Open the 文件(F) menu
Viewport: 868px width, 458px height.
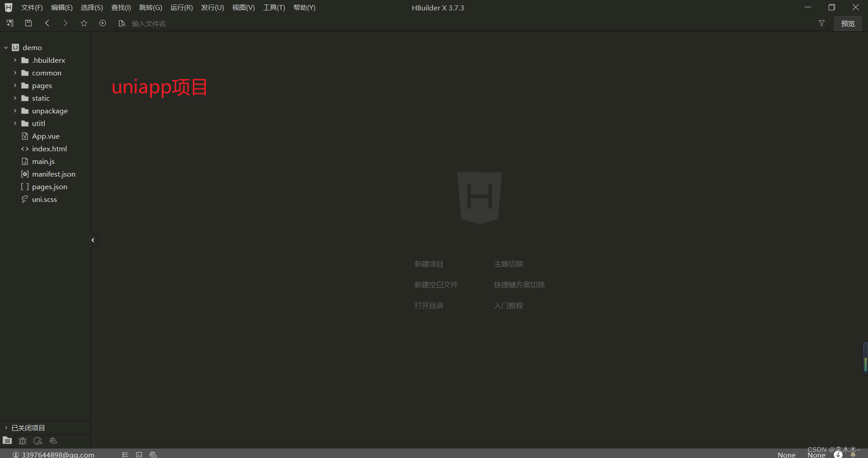tap(32, 8)
